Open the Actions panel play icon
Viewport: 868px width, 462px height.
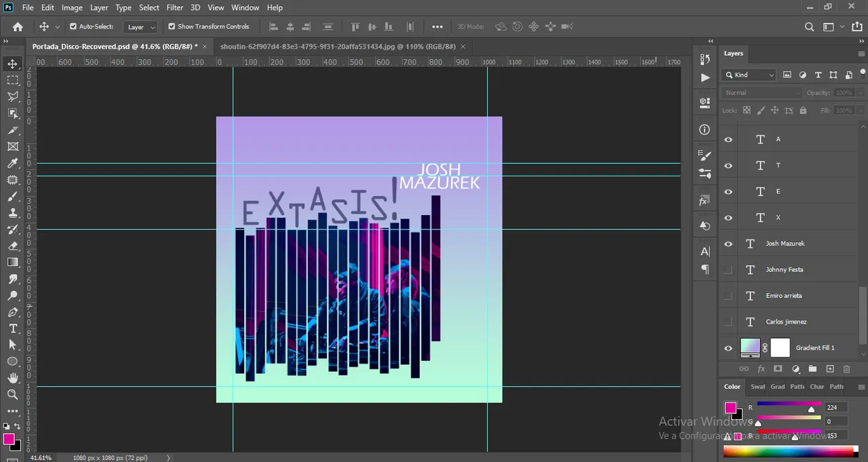(x=705, y=77)
